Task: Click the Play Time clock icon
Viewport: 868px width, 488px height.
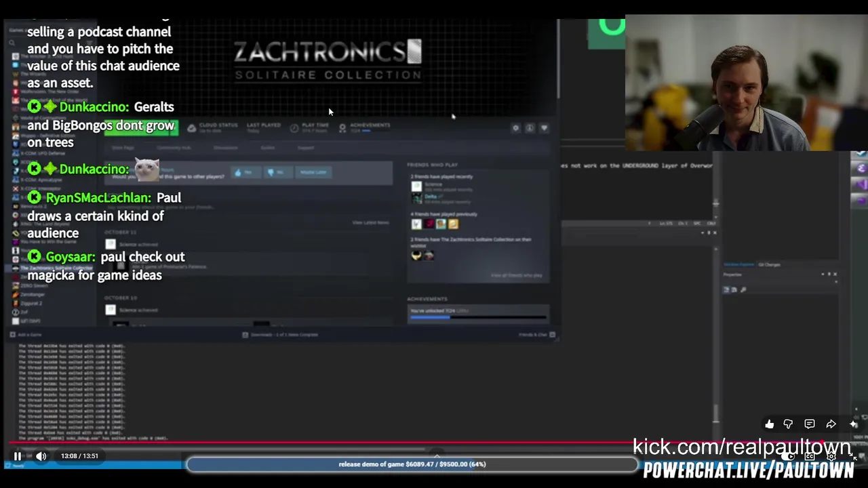Action: 294,128
